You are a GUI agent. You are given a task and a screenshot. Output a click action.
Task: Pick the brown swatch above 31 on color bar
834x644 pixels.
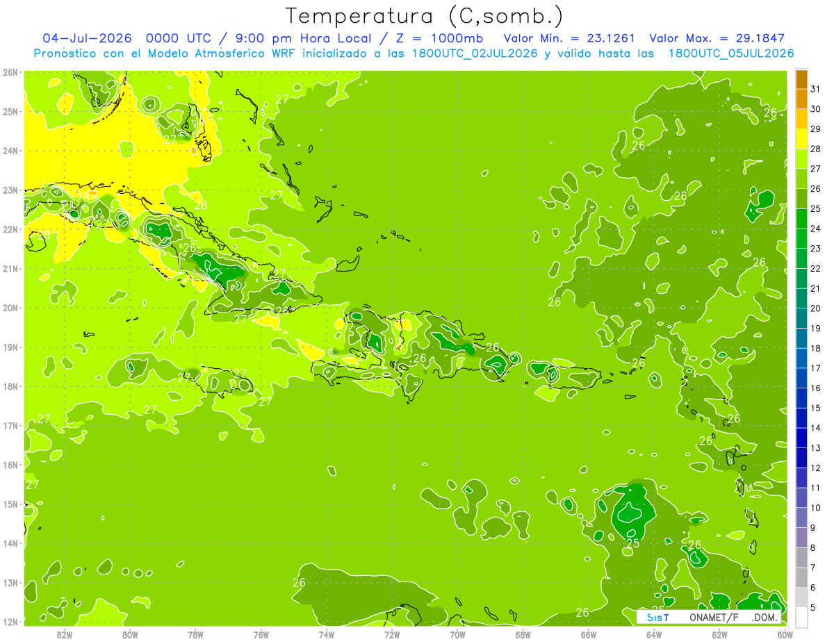(801, 79)
